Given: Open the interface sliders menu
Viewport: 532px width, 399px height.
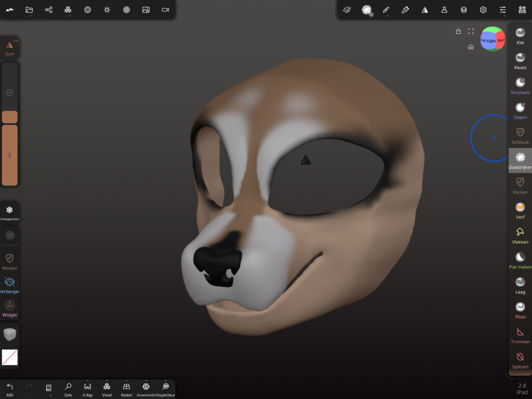Looking at the screenshot, I should 502,10.
